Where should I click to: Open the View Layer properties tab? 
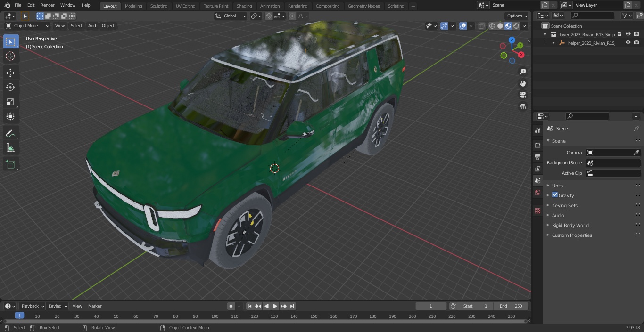(x=537, y=169)
